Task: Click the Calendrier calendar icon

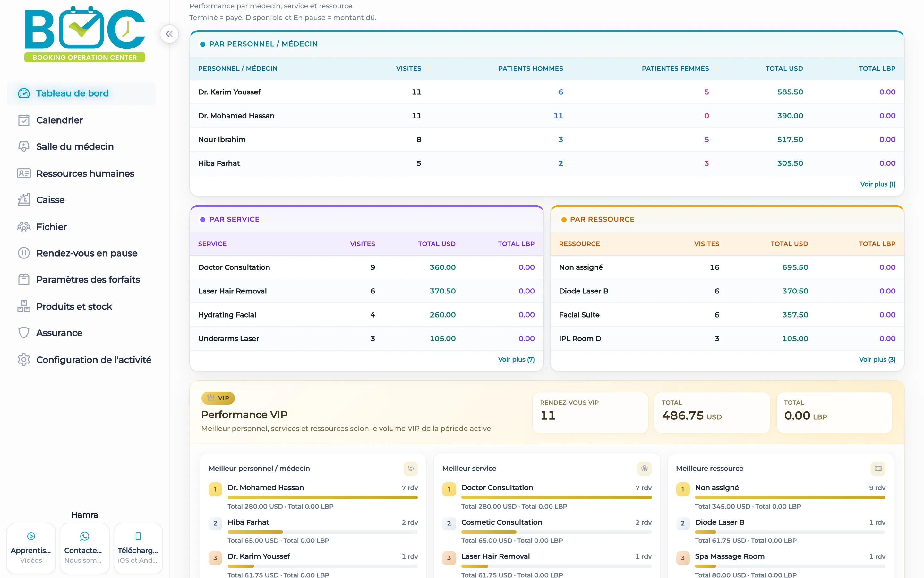Action: point(24,120)
